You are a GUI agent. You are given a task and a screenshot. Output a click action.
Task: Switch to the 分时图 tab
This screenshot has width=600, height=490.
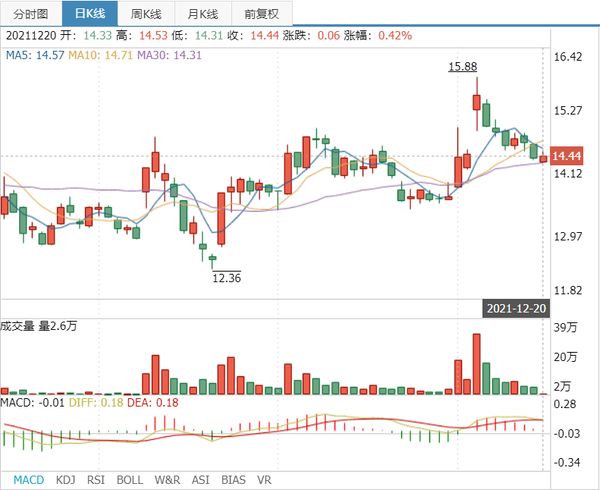click(29, 13)
